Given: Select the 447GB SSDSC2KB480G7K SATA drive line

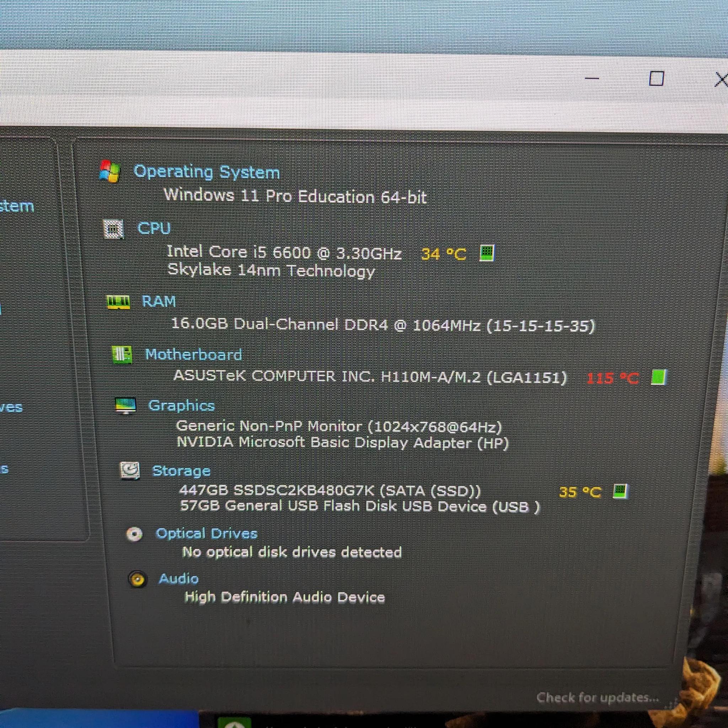Looking at the screenshot, I should (330, 491).
